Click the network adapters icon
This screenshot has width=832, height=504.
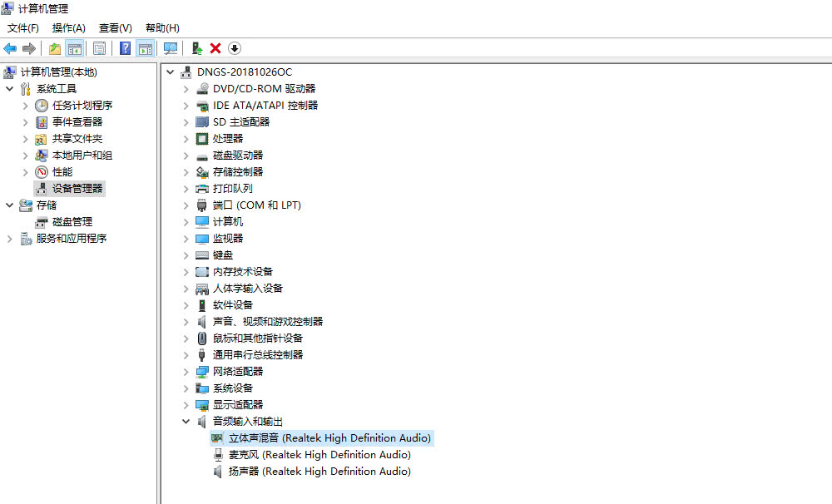pyautogui.click(x=202, y=372)
